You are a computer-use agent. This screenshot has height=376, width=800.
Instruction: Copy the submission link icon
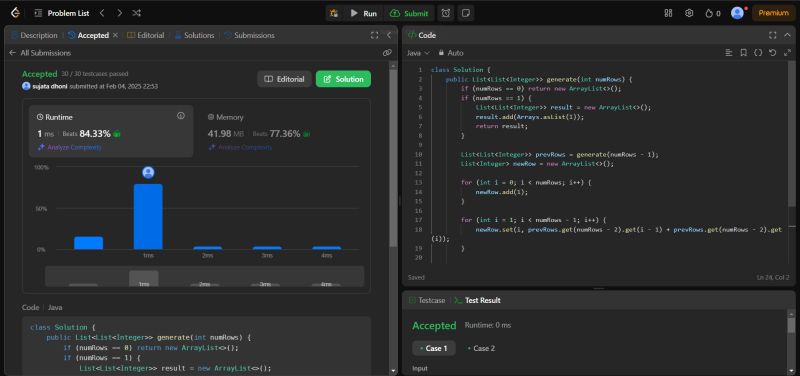(x=387, y=53)
